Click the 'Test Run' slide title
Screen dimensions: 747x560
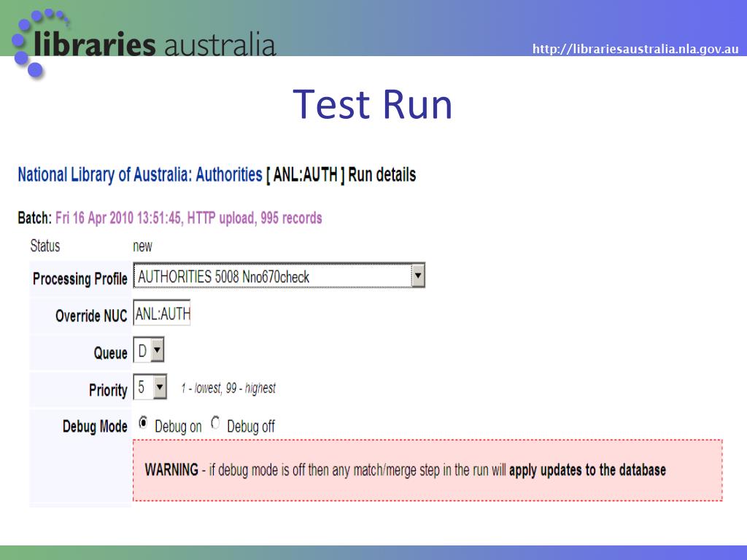[372, 105]
